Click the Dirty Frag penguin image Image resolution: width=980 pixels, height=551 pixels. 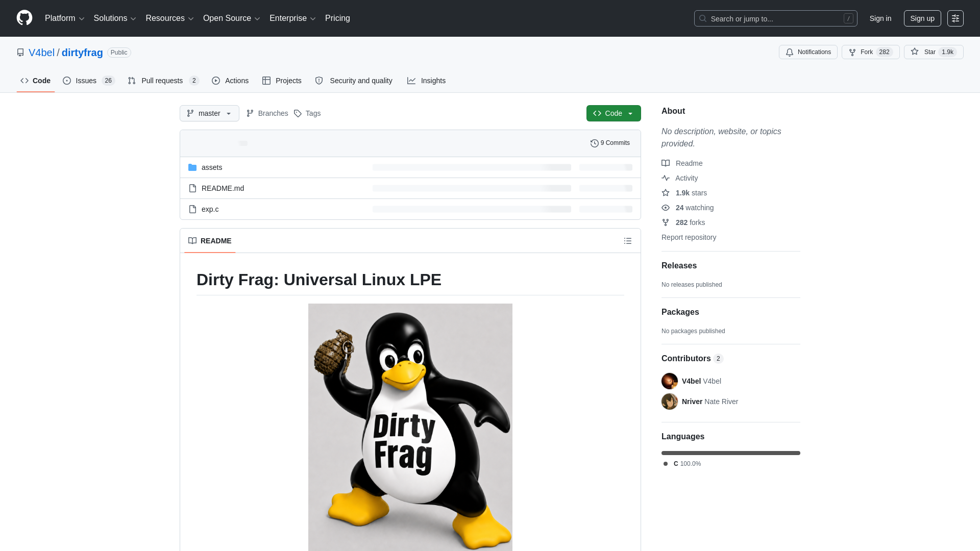[410, 427]
